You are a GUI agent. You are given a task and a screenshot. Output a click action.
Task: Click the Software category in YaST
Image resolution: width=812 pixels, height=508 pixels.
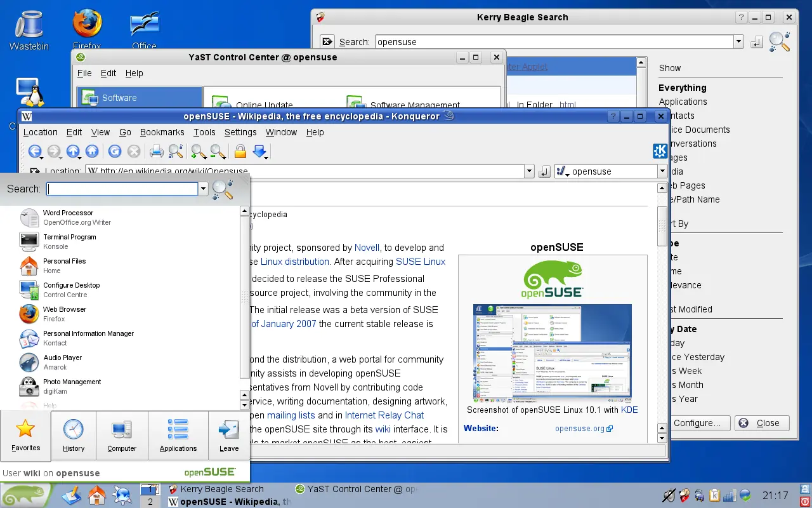[119, 98]
